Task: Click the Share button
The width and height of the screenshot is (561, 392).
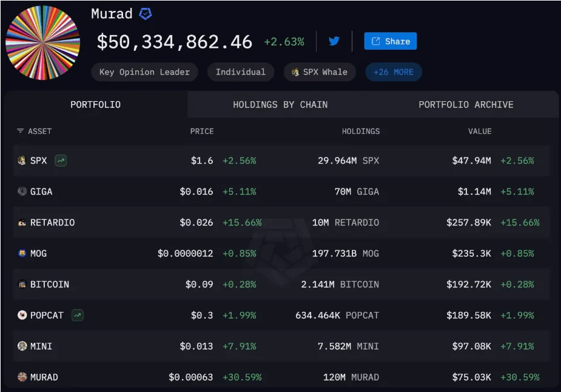Action: point(391,41)
